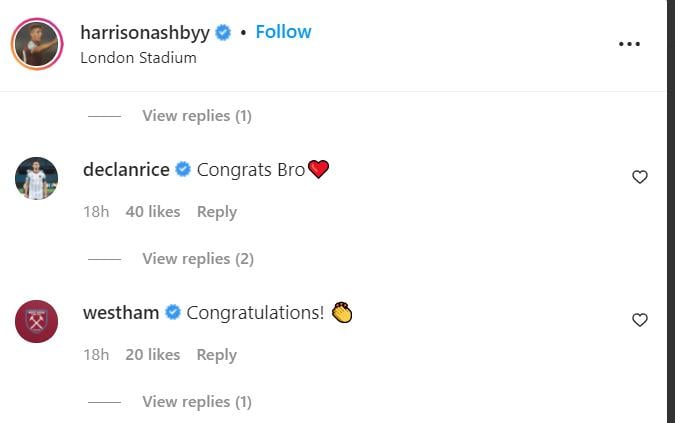Open the London Stadium location link
Viewport: 675px width, 423px height.
coord(138,57)
